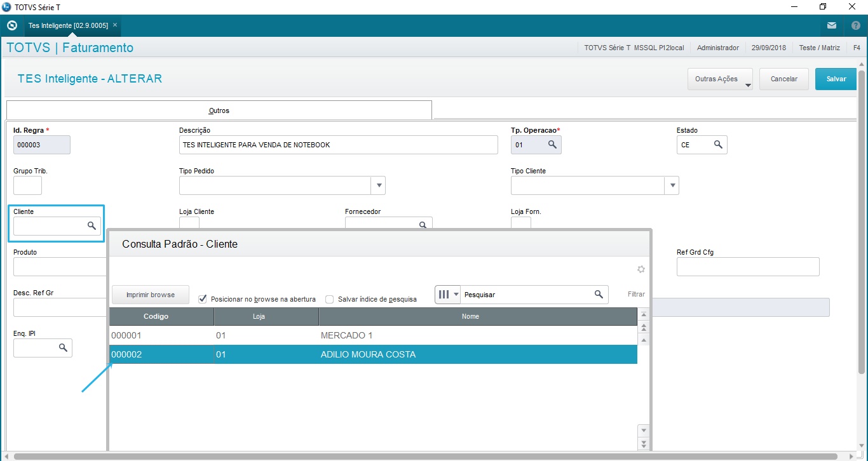Expand the Tipo Cliente dropdown
The image size is (868, 461).
click(672, 185)
